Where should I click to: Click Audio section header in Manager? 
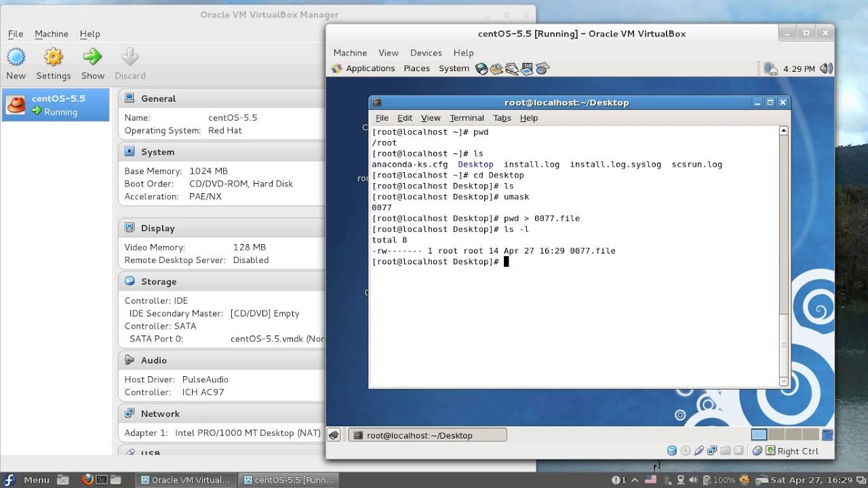tap(221, 360)
